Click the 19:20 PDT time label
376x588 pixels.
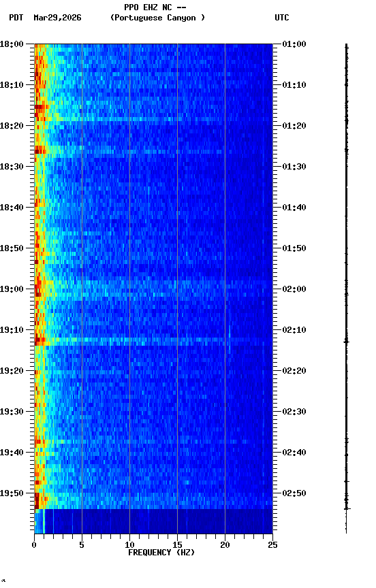tap(12, 371)
